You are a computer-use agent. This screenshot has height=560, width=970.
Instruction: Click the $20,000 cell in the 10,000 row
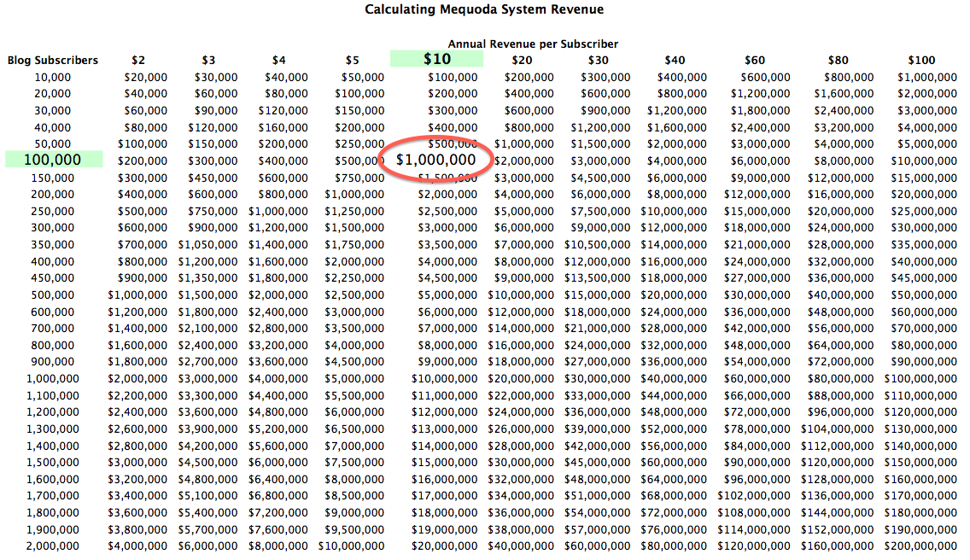click(145, 78)
